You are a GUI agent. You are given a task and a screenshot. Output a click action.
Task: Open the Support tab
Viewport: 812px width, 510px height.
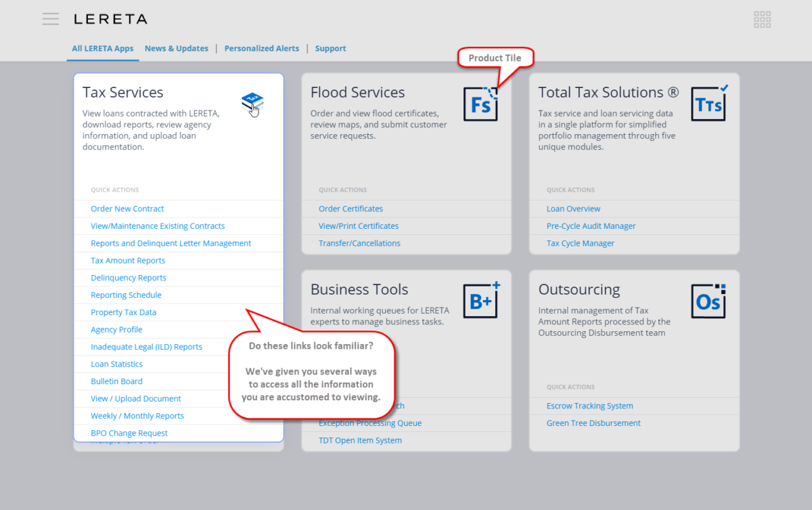(330, 49)
